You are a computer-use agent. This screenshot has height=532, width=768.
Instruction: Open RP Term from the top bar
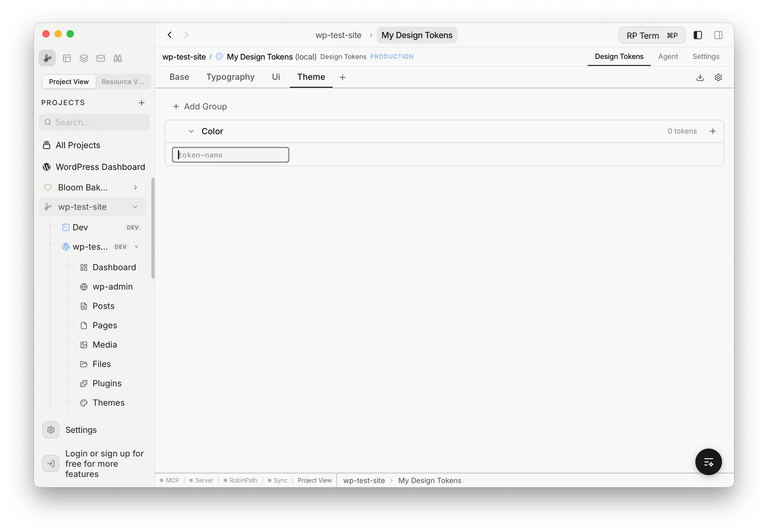click(651, 35)
